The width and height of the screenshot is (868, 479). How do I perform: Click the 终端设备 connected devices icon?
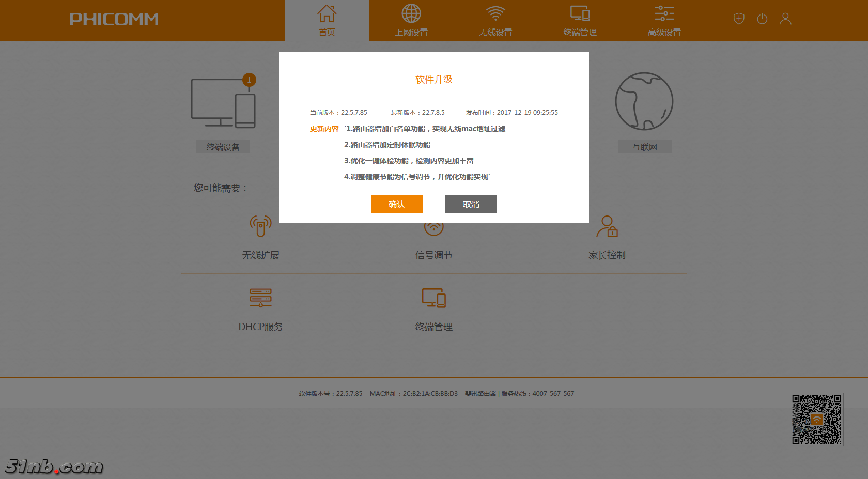pyautogui.click(x=223, y=102)
